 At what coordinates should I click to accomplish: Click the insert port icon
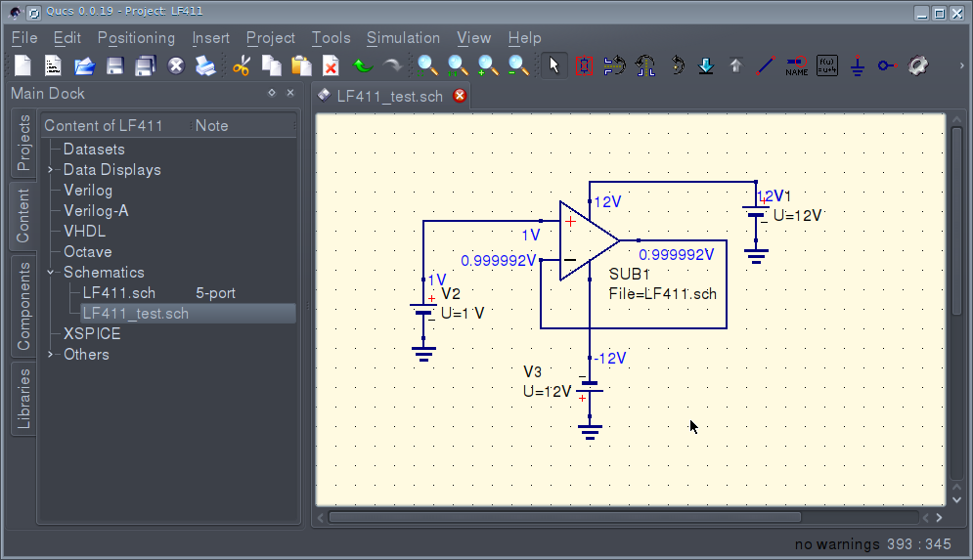pos(886,66)
